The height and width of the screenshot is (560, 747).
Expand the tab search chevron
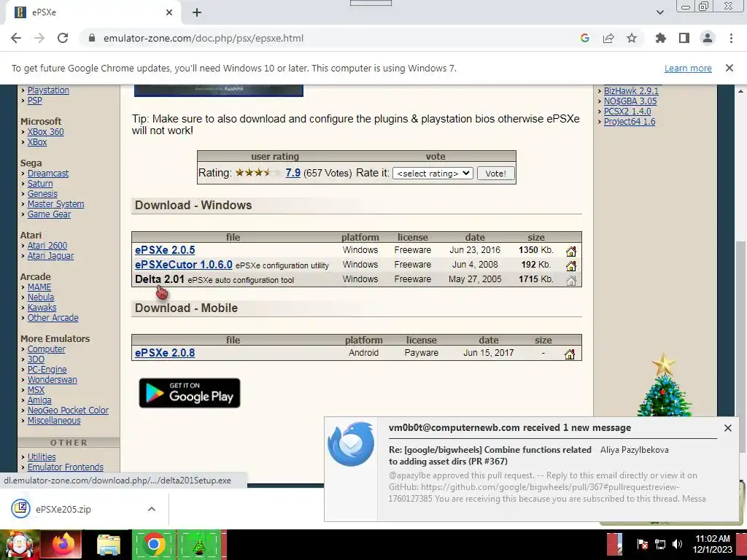659,12
